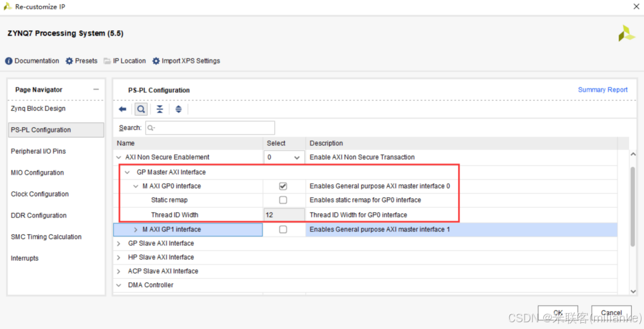Select the Static remap row label
644x329 pixels.
coord(170,200)
